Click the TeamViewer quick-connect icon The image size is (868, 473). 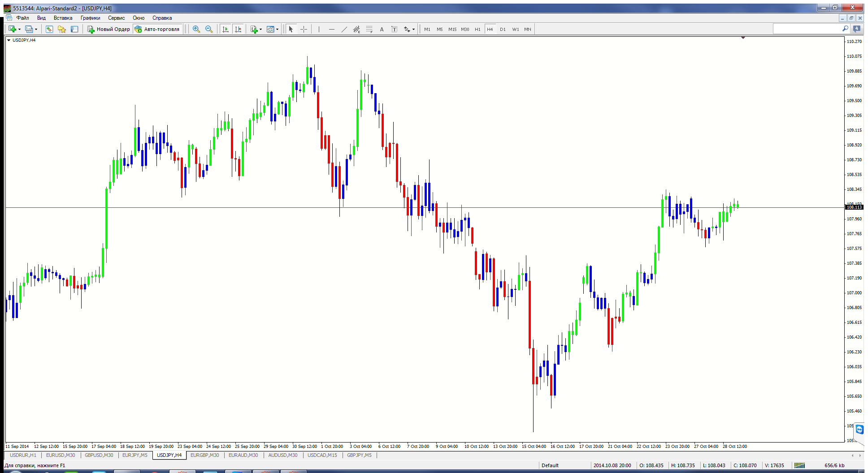click(x=859, y=430)
